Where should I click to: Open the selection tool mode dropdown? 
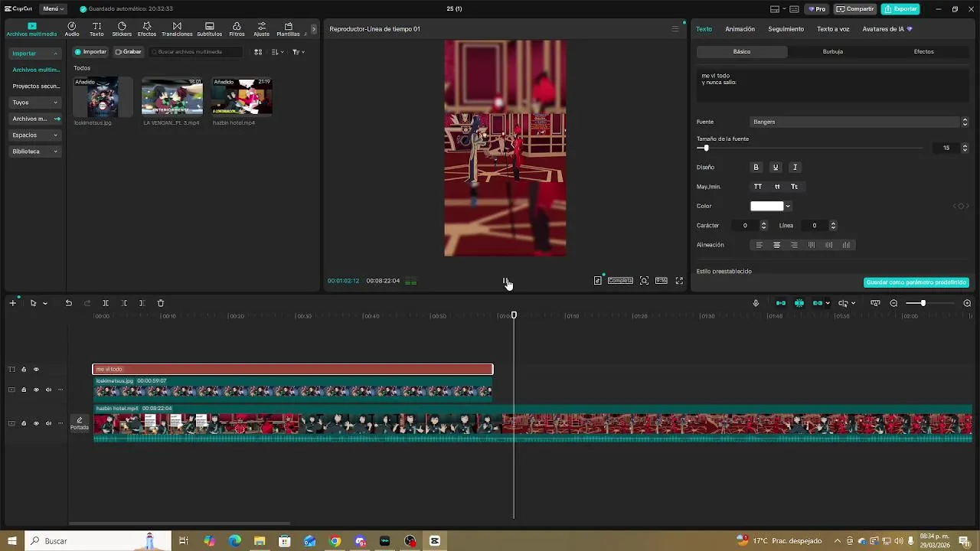click(x=45, y=303)
